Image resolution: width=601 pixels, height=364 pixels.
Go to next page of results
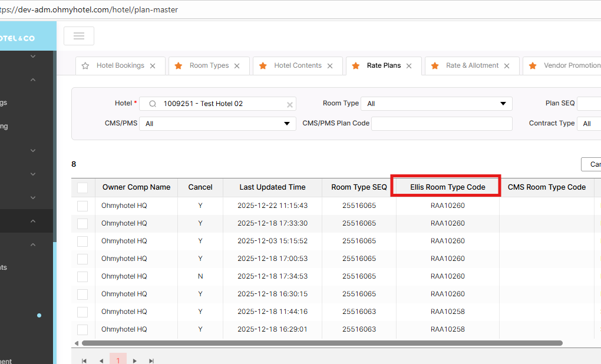[135, 360]
